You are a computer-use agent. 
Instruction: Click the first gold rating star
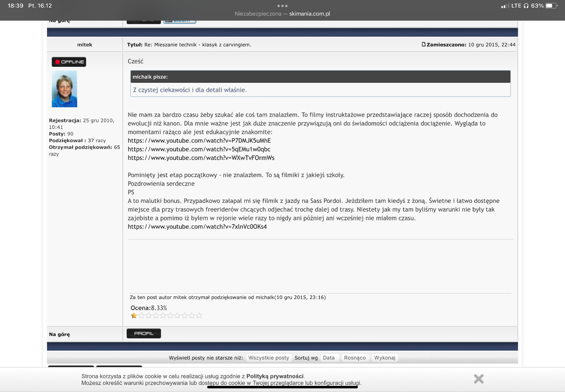pyautogui.click(x=134, y=315)
